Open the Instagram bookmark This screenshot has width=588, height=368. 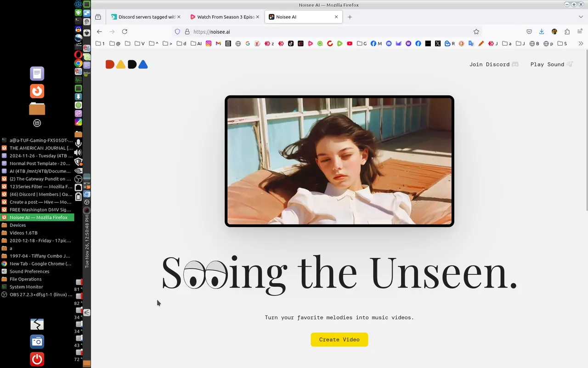[209, 44]
